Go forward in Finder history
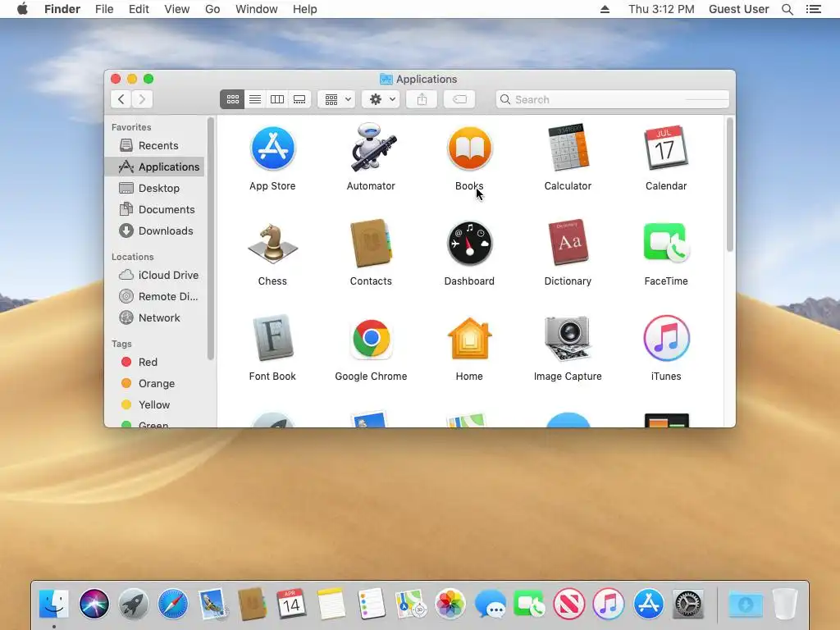The image size is (840, 630). 142,99
